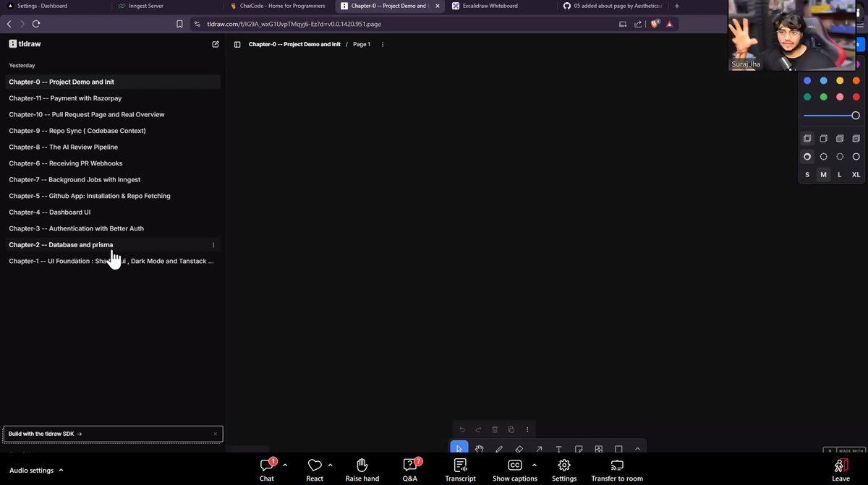868x485 pixels.
Task: Click the tldraw logo in sidebar
Action: pyautogui.click(x=25, y=43)
